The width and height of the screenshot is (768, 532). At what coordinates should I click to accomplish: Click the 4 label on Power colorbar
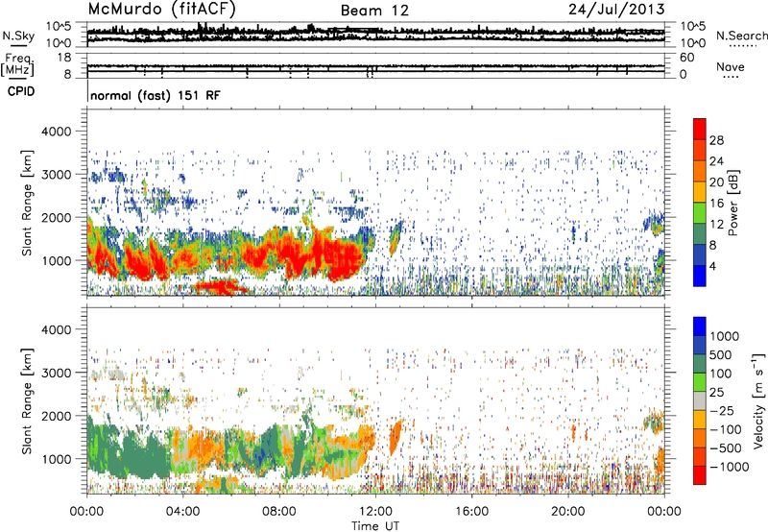(x=713, y=267)
